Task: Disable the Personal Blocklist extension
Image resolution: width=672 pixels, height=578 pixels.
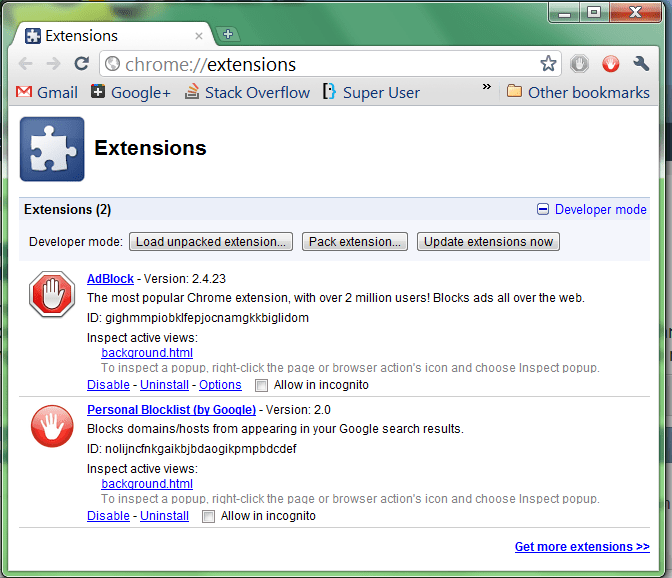Action: pos(108,516)
